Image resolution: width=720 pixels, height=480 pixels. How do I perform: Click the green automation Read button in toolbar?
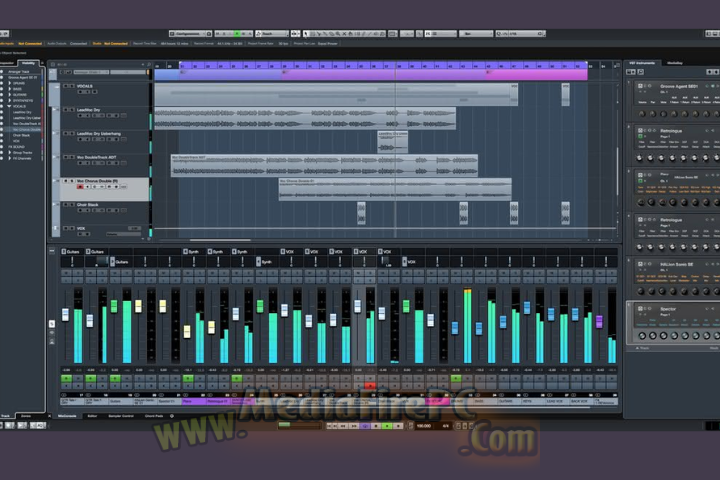pos(237,34)
